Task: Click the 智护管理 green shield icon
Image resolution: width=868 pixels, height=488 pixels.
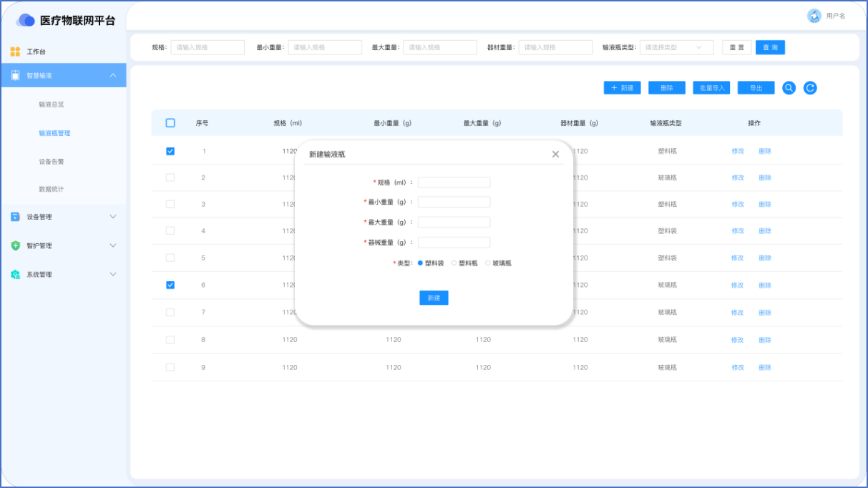Action: click(x=15, y=245)
